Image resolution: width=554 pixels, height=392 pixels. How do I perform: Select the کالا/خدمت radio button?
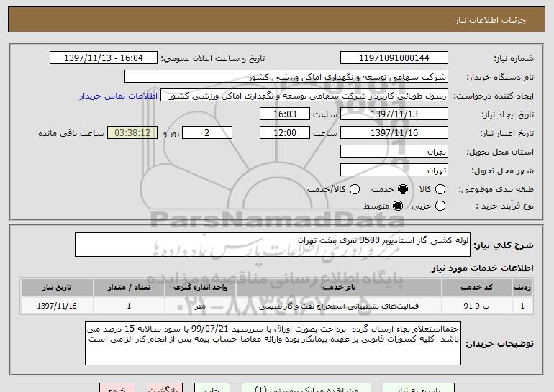click(355, 189)
